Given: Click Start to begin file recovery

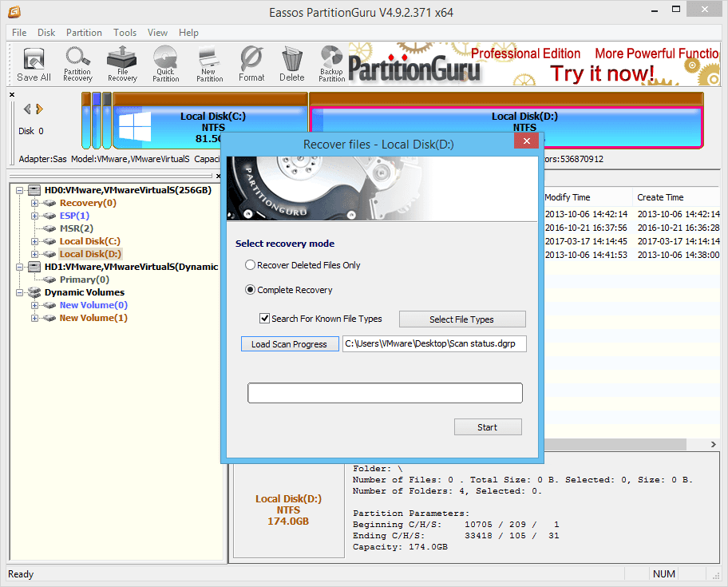Looking at the screenshot, I should point(488,427).
